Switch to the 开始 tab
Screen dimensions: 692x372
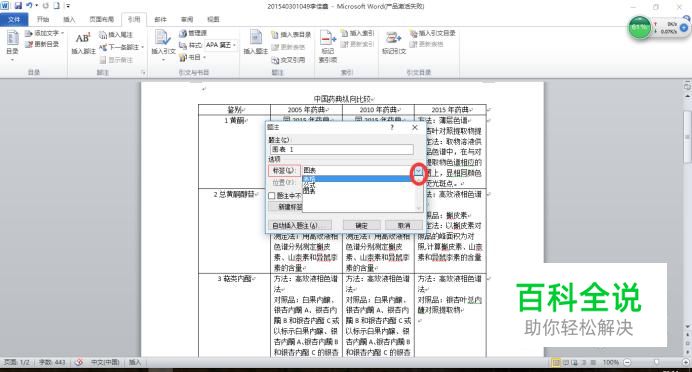[x=43, y=19]
